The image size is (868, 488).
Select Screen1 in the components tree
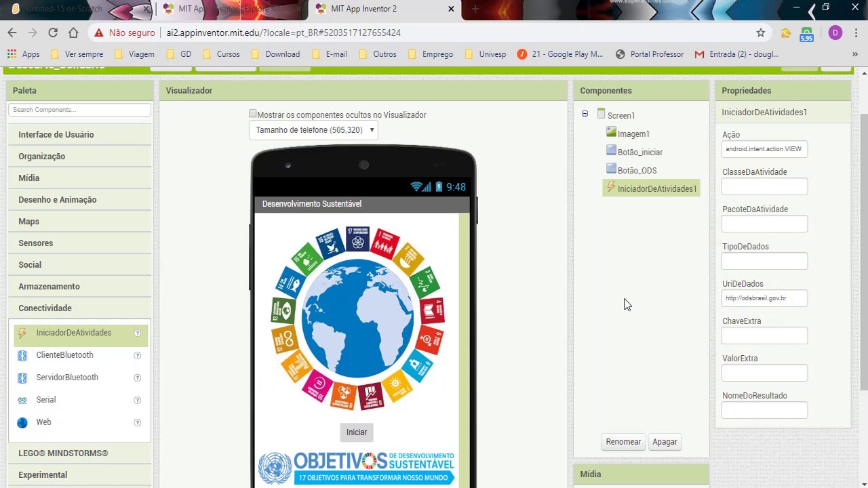pos(616,115)
